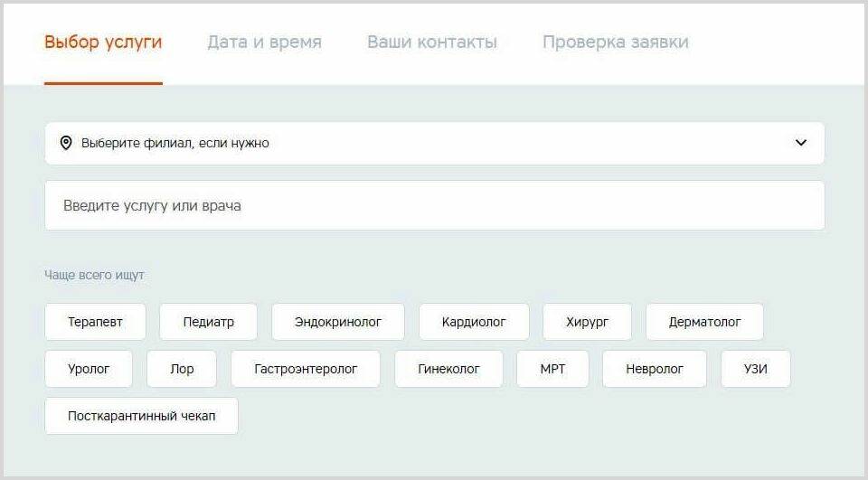Open the 'Выберите филиал, если нужно' dropdown
868x480 pixels.
(435, 144)
